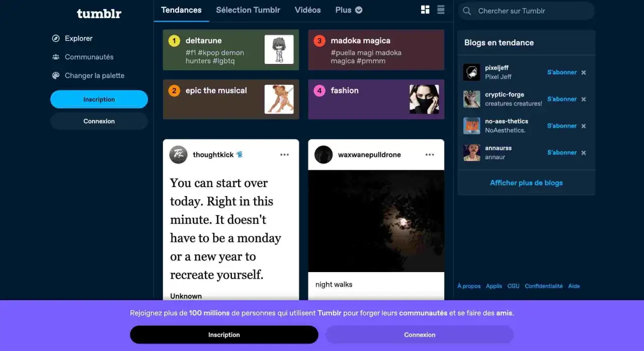Click the Tumblr logo
This screenshot has height=351, width=644.
(99, 14)
